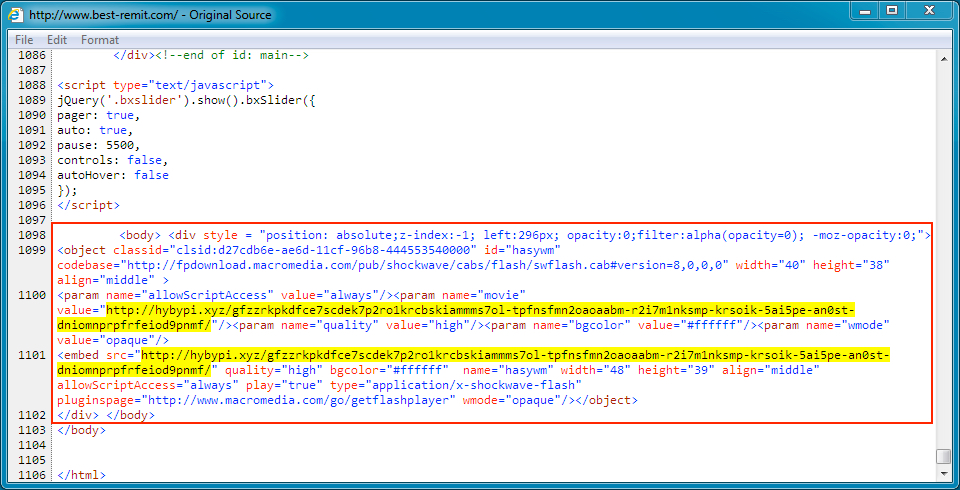Click the window title text
960x490 pixels.
(150, 14)
